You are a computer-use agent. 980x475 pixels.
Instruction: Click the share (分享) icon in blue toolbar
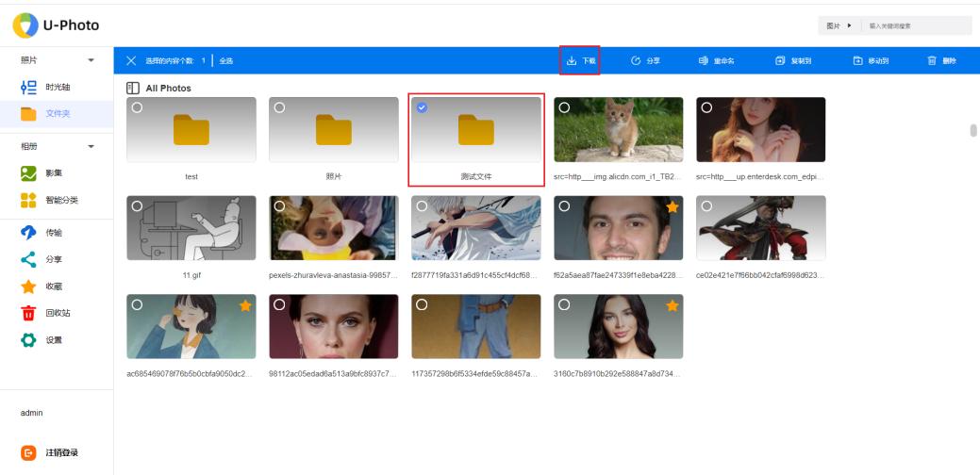click(636, 61)
